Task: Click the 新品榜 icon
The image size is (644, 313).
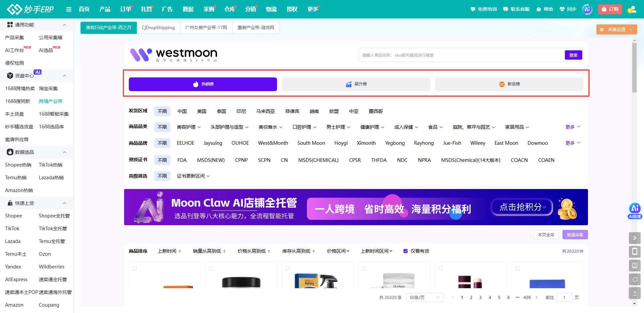Action: coord(502,84)
